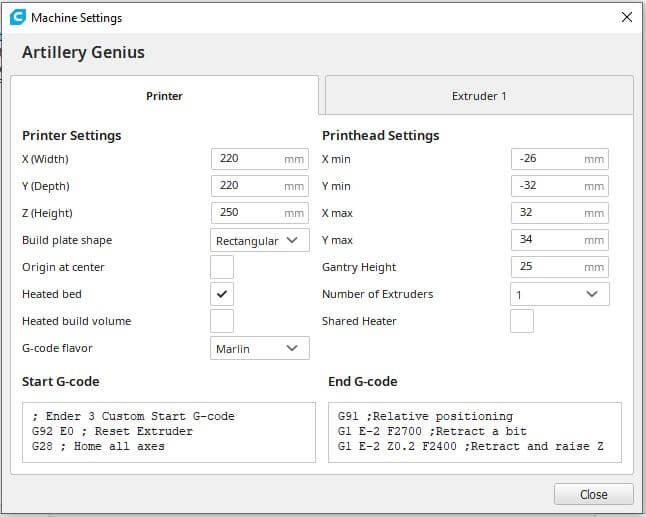This screenshot has width=646, height=517.
Task: Expand the G-code flavor dropdown
Action: point(260,348)
